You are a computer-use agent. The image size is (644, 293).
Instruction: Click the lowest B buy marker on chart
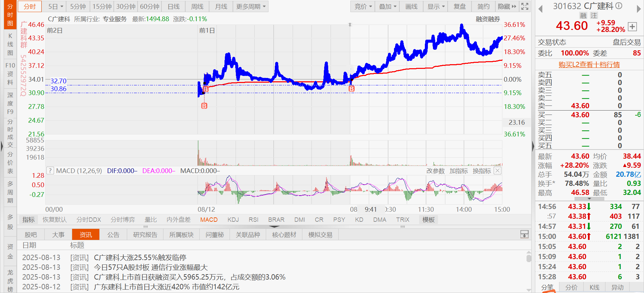204,106
